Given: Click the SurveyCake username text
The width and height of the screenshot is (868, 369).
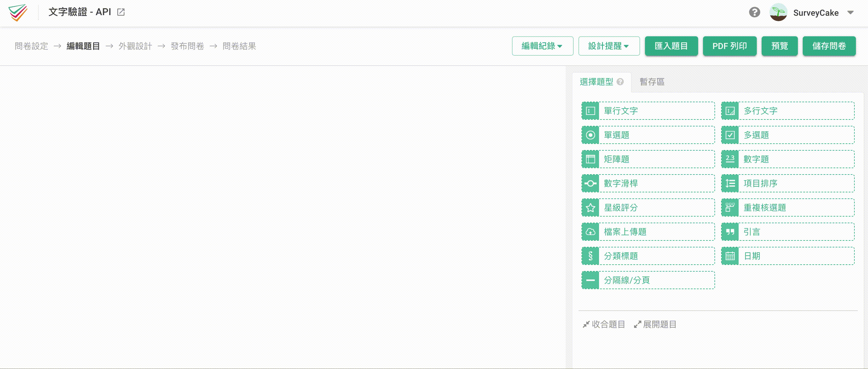Looking at the screenshot, I should [816, 13].
